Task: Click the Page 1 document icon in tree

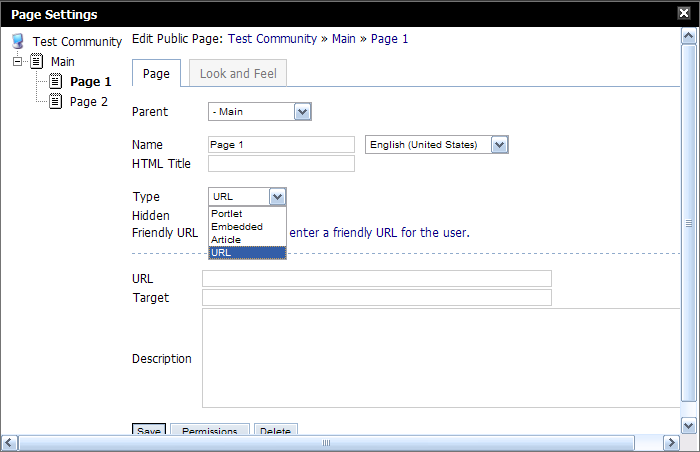Action: point(55,81)
